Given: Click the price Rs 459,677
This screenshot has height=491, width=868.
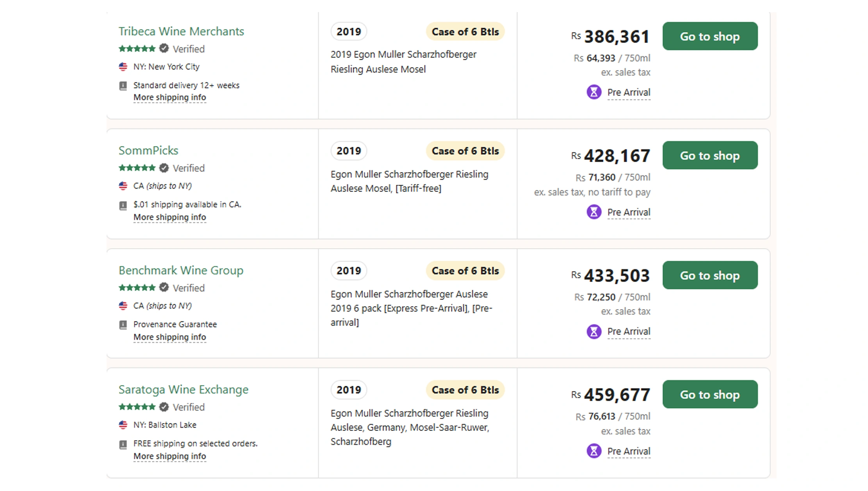Looking at the screenshot, I should 611,395.
